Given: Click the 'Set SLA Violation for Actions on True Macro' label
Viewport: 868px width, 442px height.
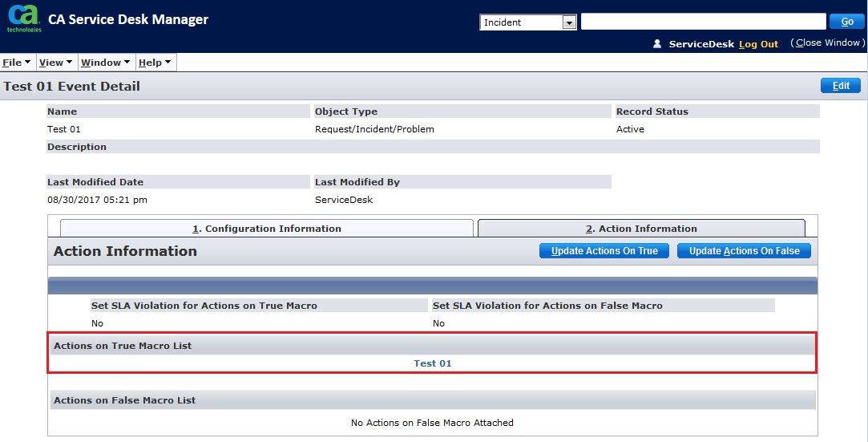Looking at the screenshot, I should (204, 306).
